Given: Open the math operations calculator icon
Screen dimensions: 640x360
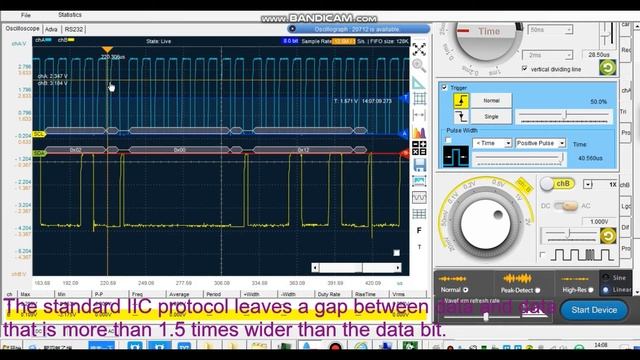Looking at the screenshot, I should pyautogui.click(x=419, y=148).
